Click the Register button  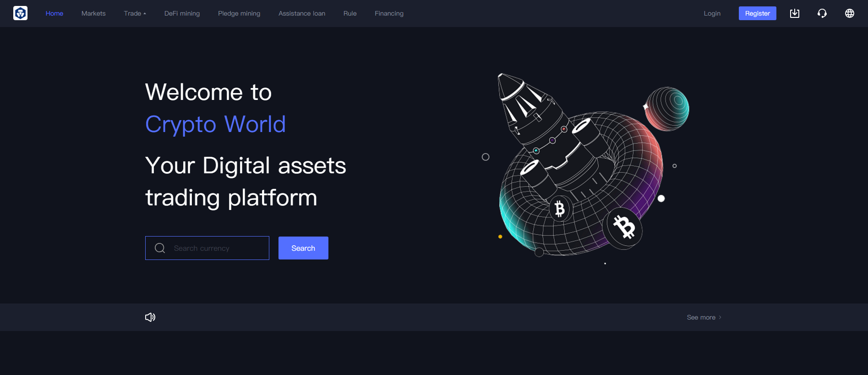pos(758,13)
